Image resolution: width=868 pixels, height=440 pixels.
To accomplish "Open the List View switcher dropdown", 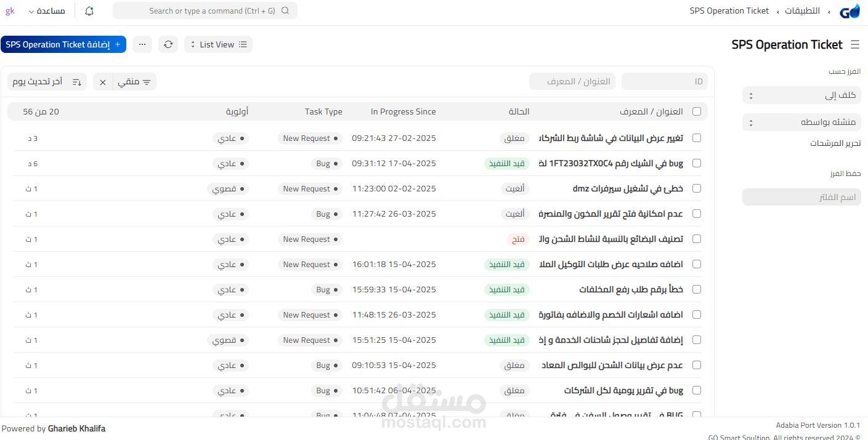I will 218,44.
